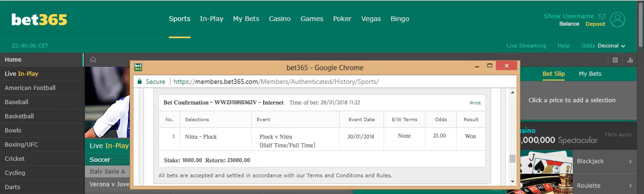
Task: Select Bowls in sidebar
Action: click(42, 130)
